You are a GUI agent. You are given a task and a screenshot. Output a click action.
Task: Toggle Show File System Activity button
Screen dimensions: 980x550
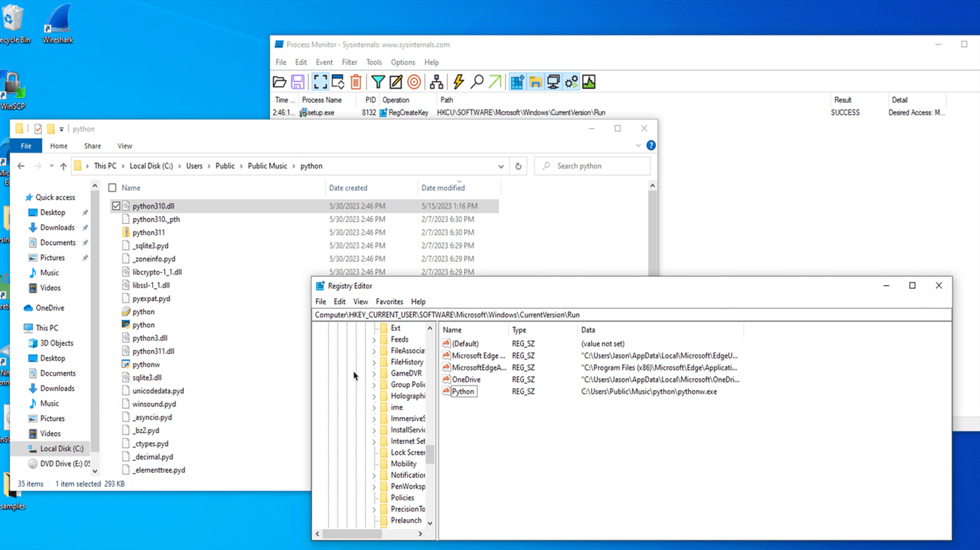point(535,82)
